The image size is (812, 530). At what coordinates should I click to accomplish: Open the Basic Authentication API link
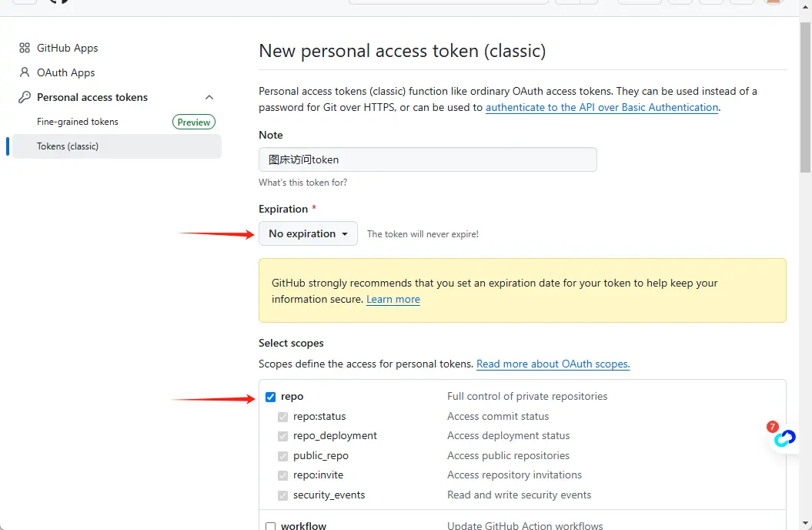point(602,107)
